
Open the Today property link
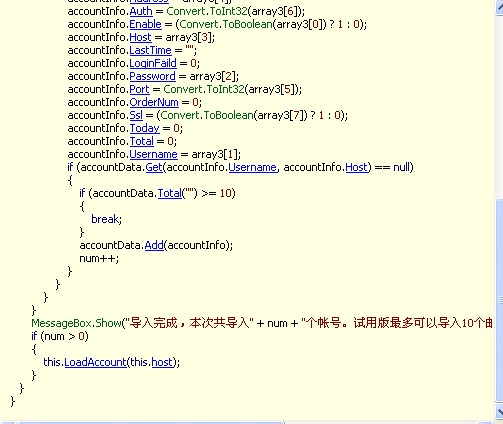click(x=145, y=128)
